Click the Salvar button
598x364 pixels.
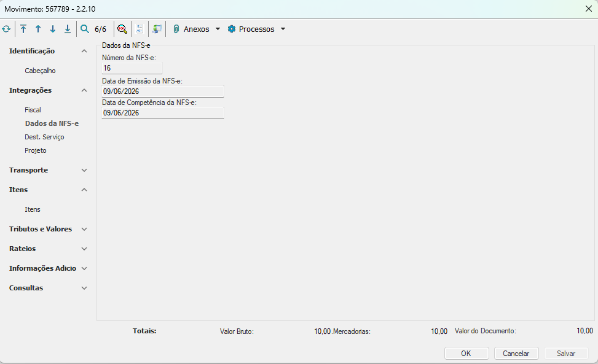point(566,354)
